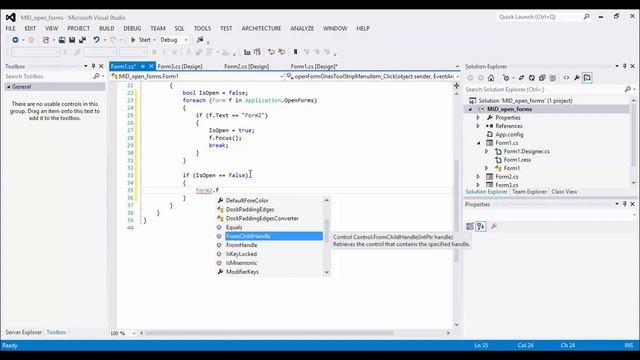Switch to the Form3.cs [Design] tab
The height and width of the screenshot is (360, 640).
coord(180,66)
